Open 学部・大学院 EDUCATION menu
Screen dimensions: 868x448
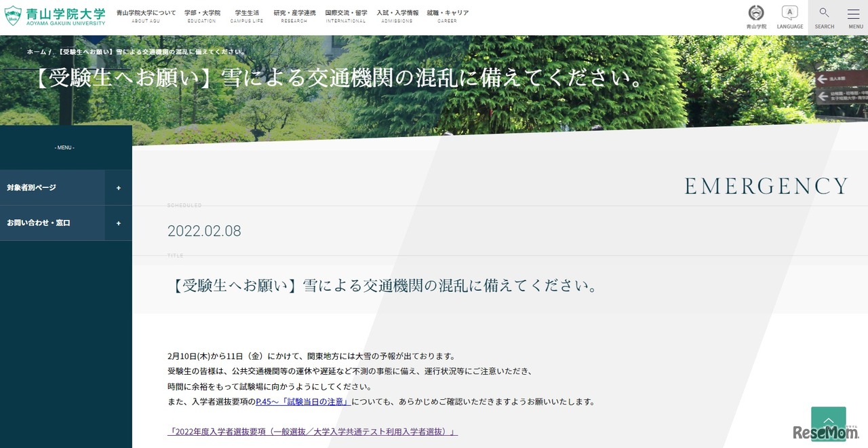(x=202, y=16)
